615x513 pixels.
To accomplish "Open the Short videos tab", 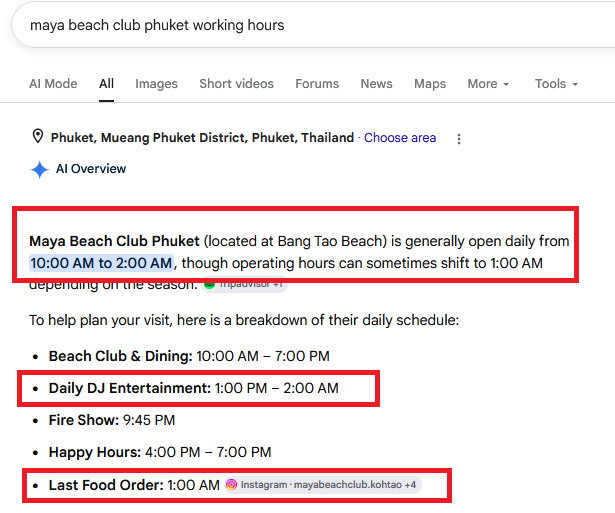I will pyautogui.click(x=236, y=84).
